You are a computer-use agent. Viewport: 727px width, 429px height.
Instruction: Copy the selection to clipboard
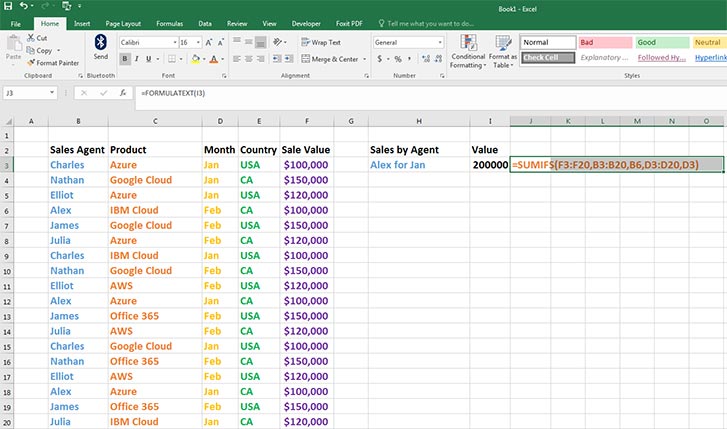click(40, 50)
